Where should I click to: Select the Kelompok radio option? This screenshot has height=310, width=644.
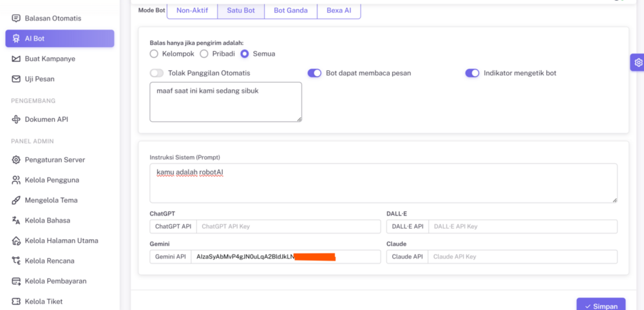154,54
